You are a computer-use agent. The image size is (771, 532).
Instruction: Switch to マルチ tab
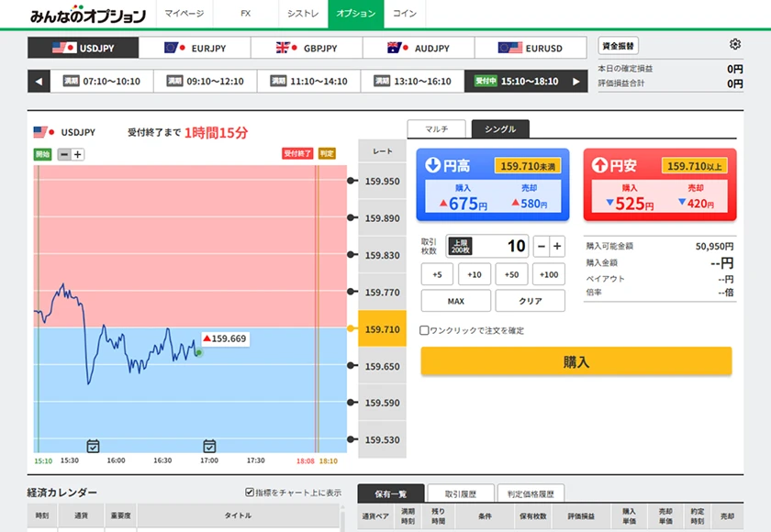click(437, 129)
